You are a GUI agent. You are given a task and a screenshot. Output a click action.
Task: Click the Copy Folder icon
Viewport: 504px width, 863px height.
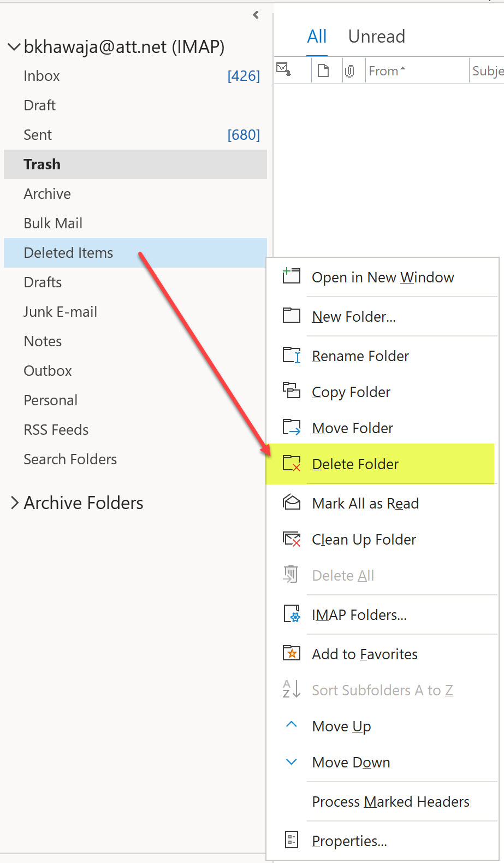click(292, 391)
